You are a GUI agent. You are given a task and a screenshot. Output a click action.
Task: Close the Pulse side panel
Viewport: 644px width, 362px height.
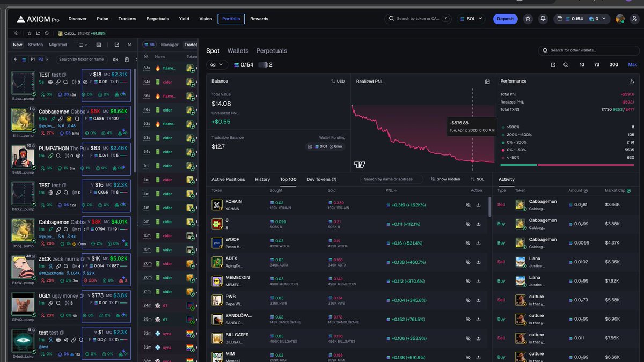129,45
